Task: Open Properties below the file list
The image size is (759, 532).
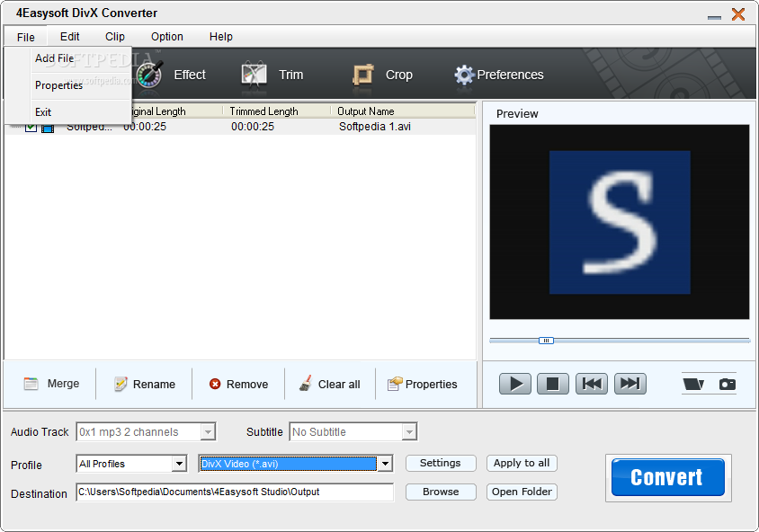Action: tap(422, 384)
